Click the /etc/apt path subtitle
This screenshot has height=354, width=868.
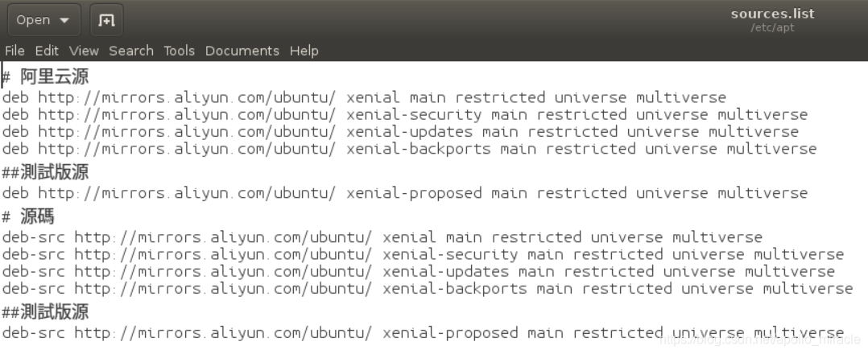click(x=772, y=27)
